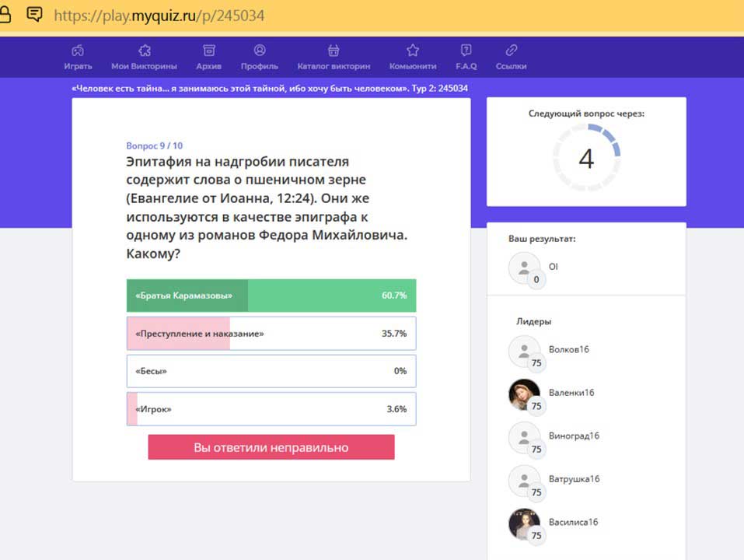Image resolution: width=744 pixels, height=560 pixels.
Task: Open leader Валенки16 avatar photo
Action: click(x=524, y=394)
